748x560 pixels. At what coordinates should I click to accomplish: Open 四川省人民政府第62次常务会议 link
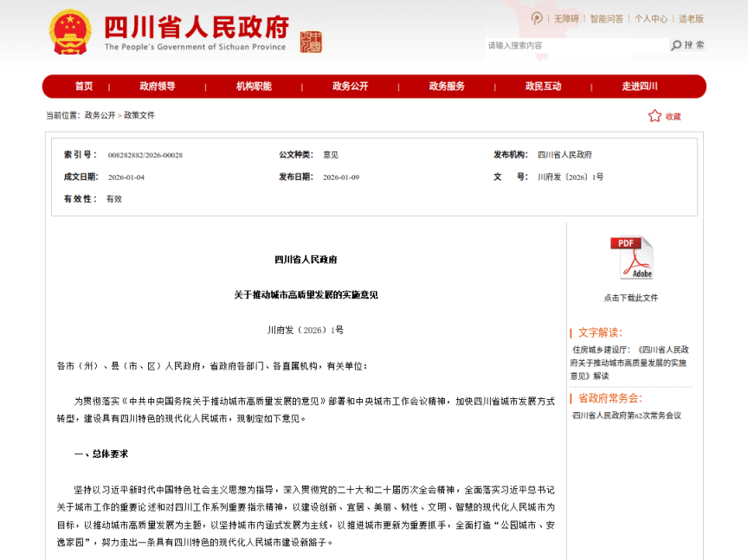coord(627,415)
